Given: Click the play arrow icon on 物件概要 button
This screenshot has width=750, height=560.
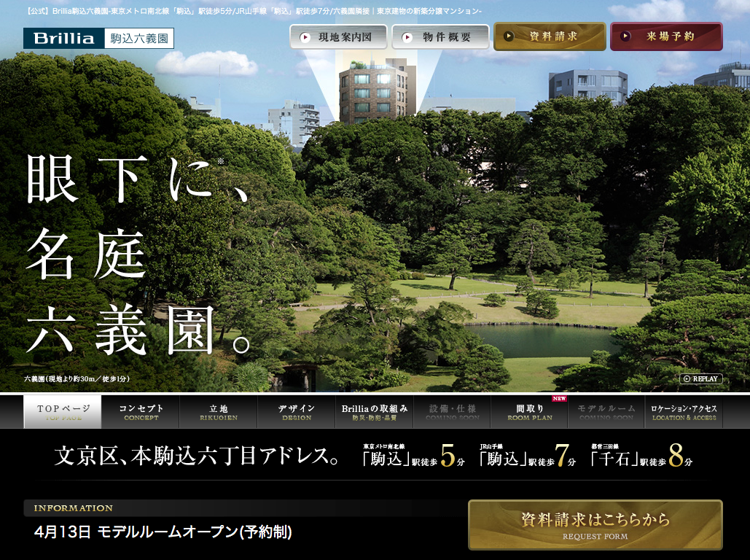Looking at the screenshot, I should pos(407,37).
